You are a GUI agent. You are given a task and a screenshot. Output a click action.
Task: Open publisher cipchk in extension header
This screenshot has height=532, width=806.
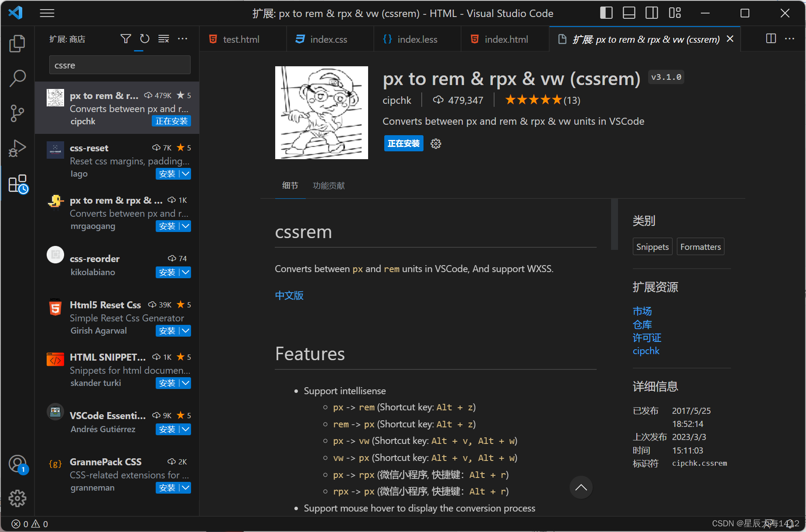tap(396, 100)
